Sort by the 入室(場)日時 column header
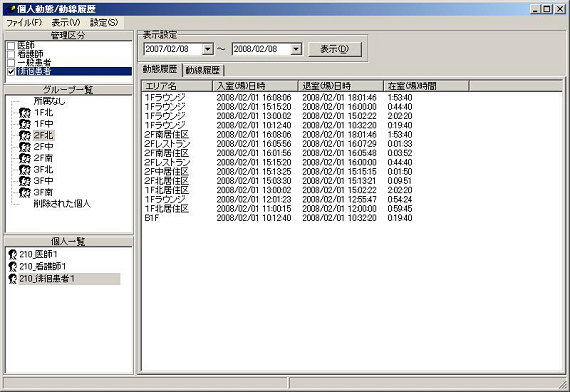Viewport: 570px width, 392px height. tap(255, 86)
